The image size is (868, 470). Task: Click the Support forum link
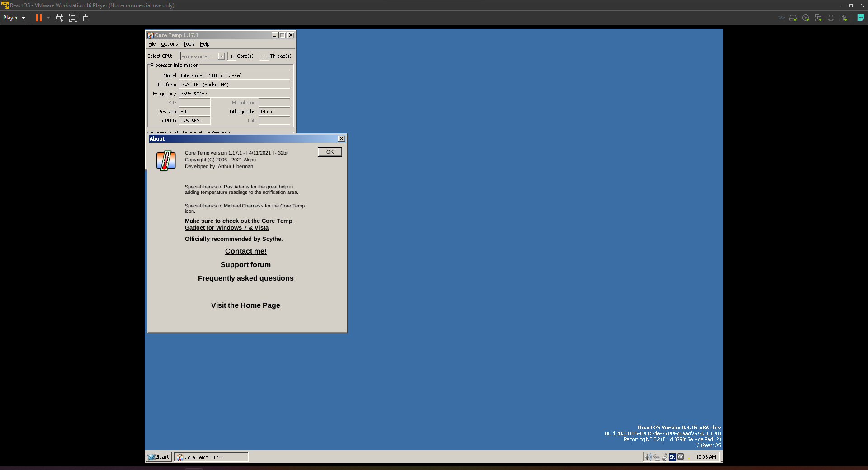(x=245, y=264)
